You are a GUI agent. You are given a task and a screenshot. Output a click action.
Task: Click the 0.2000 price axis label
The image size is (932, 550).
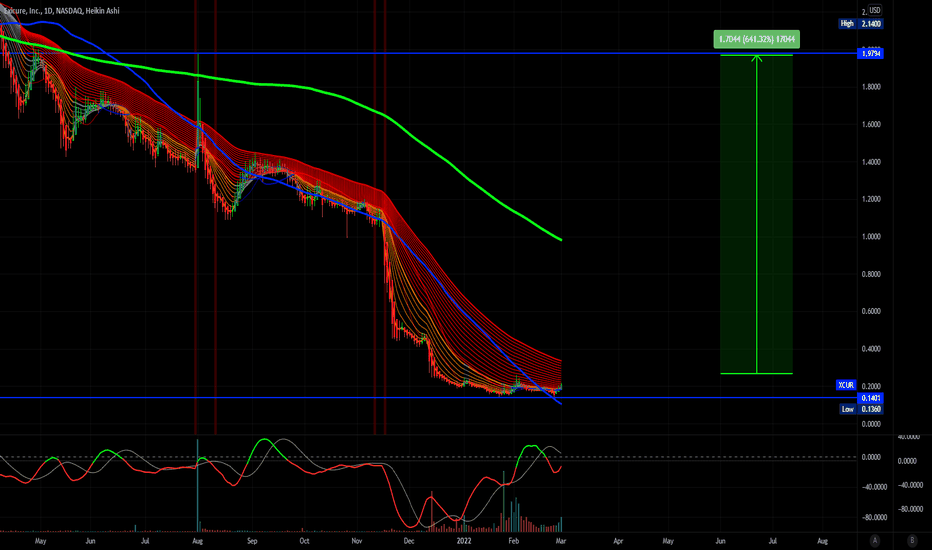click(871, 386)
